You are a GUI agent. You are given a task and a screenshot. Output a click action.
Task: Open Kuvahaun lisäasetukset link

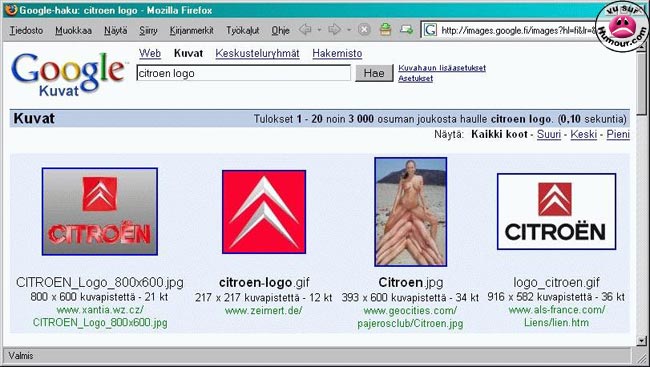click(442, 68)
